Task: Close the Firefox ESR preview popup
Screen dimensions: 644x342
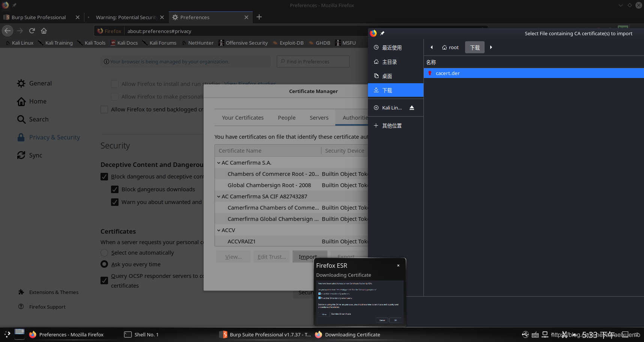Action: 398,265
